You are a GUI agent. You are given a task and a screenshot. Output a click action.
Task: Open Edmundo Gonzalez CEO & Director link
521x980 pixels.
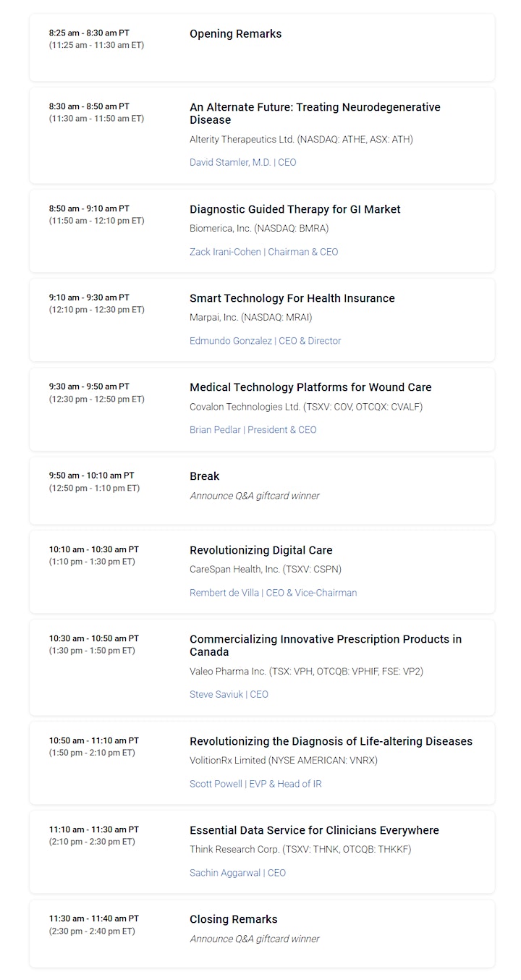click(266, 341)
